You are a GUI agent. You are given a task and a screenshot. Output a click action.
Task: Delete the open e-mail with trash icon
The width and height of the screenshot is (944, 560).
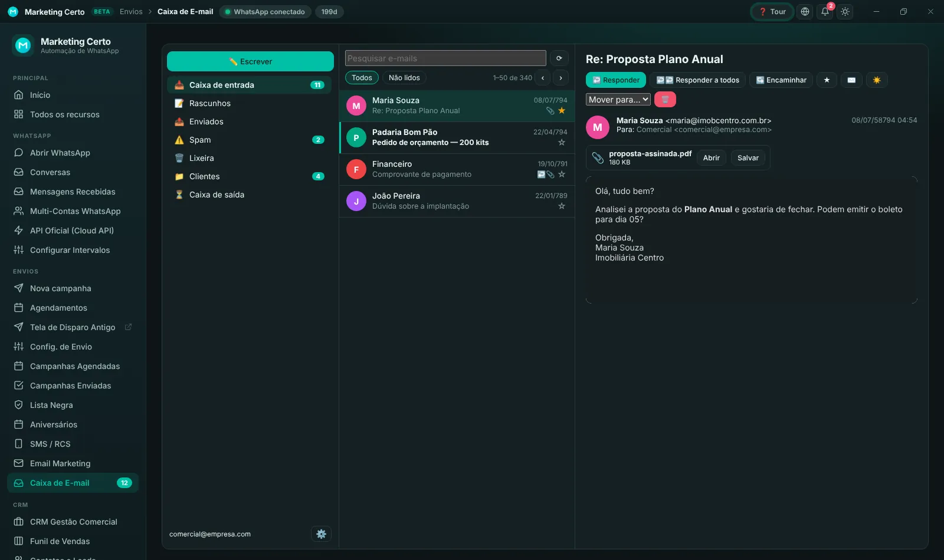(x=665, y=100)
